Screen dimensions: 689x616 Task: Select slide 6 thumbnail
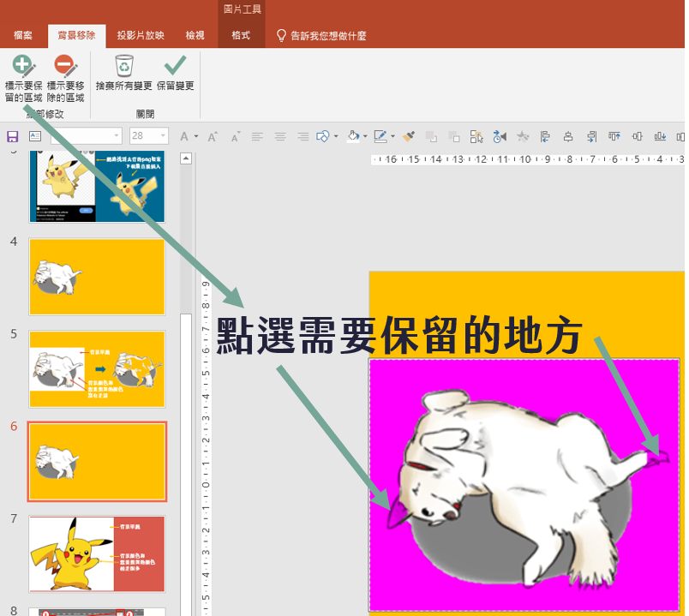(x=97, y=461)
